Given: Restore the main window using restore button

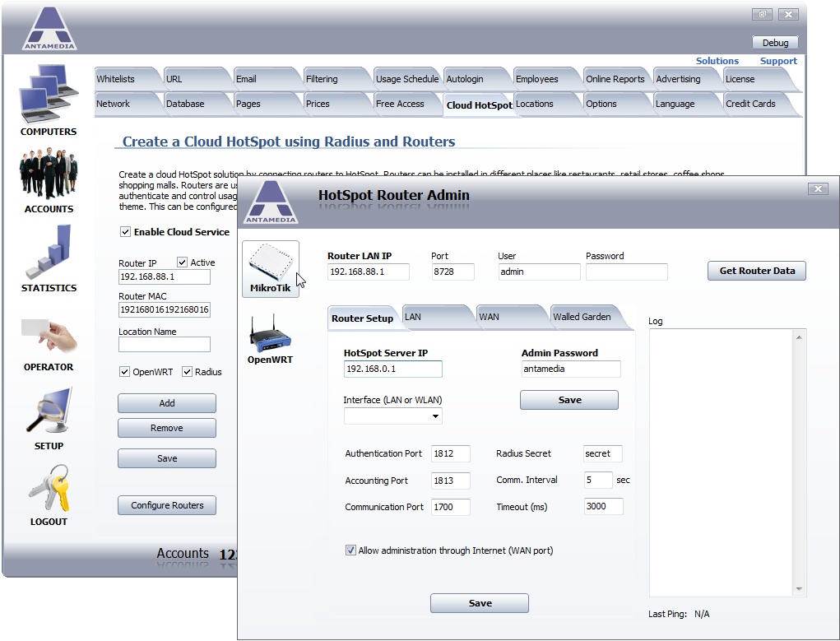Looking at the screenshot, I should [762, 15].
